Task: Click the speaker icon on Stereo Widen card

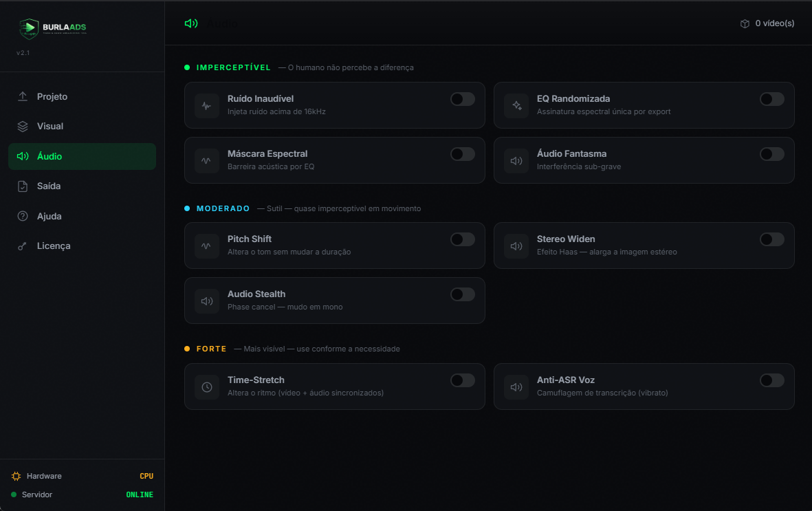Action: coord(516,246)
